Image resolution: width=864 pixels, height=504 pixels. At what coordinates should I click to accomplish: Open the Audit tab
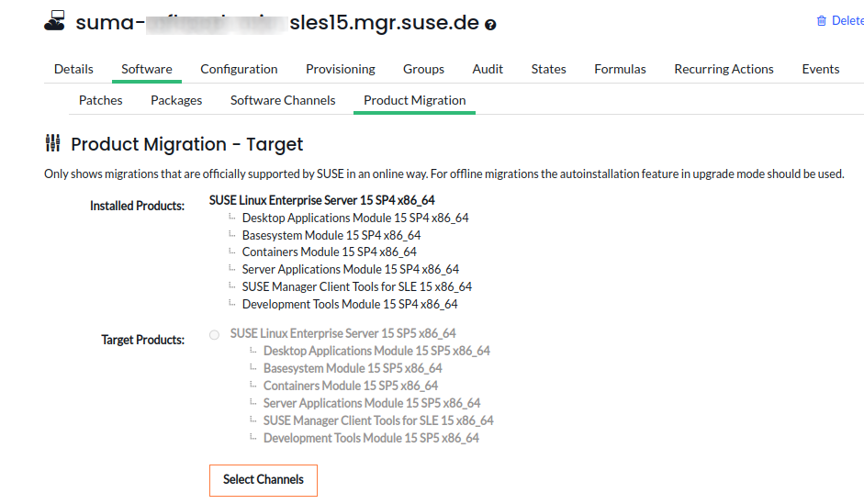[488, 69]
